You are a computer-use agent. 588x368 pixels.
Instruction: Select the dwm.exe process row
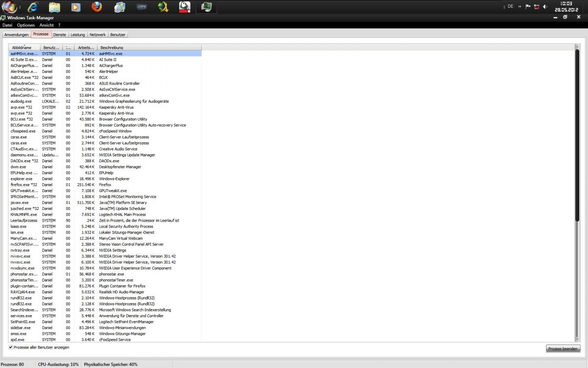coord(105,167)
